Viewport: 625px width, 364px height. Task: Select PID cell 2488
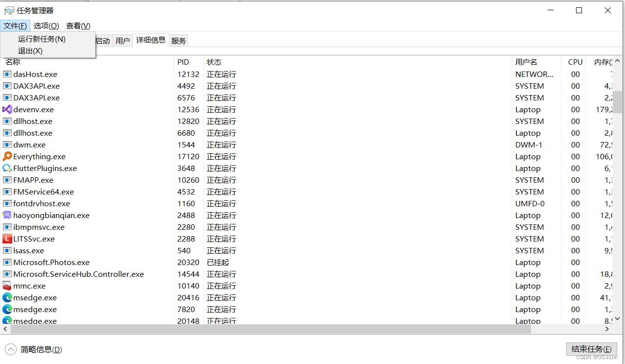click(x=186, y=216)
